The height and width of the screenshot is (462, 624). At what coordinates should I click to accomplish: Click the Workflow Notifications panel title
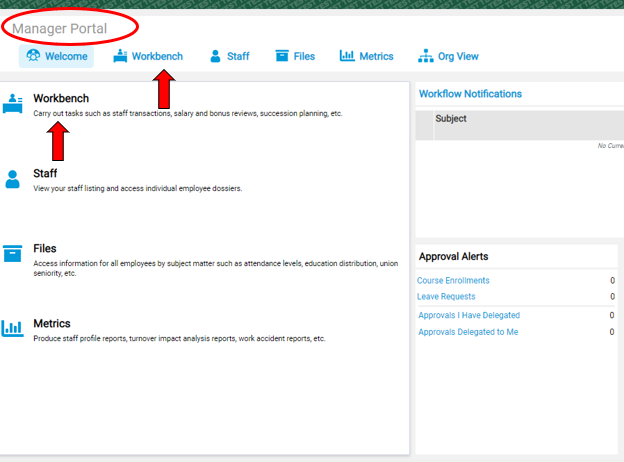pyautogui.click(x=470, y=94)
